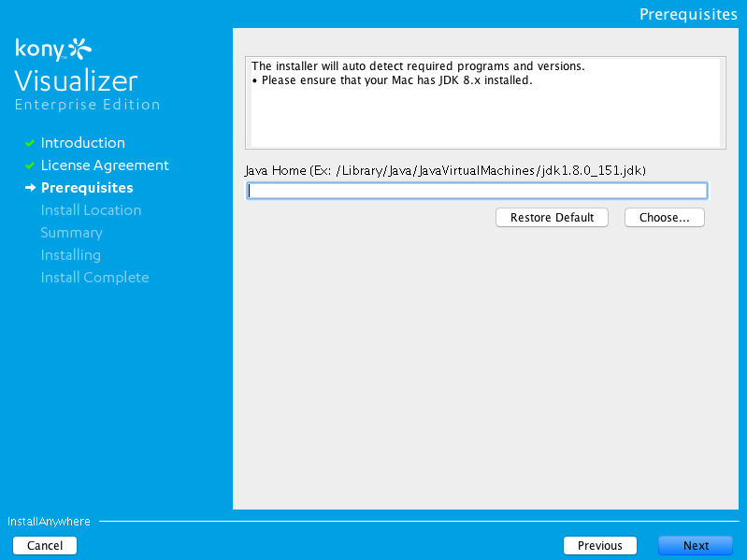Viewport: 747px width, 560px height.
Task: Click the installer info text box
Action: [x=485, y=103]
